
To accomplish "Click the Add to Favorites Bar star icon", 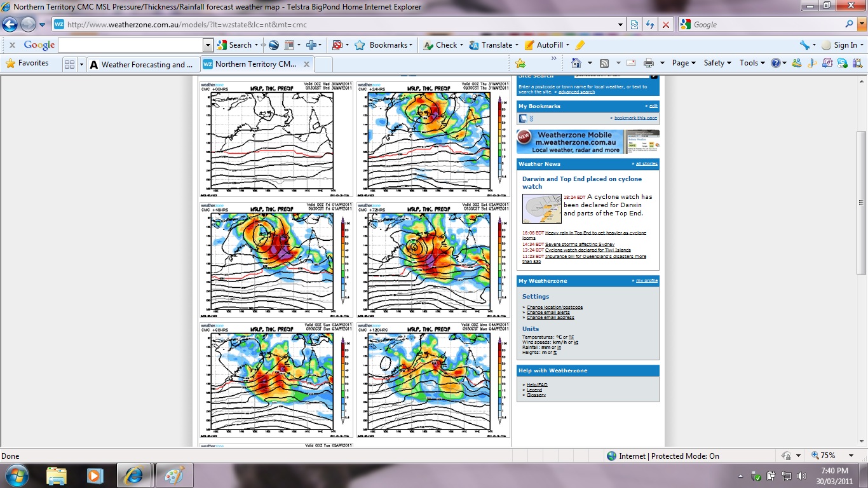I will click(520, 63).
